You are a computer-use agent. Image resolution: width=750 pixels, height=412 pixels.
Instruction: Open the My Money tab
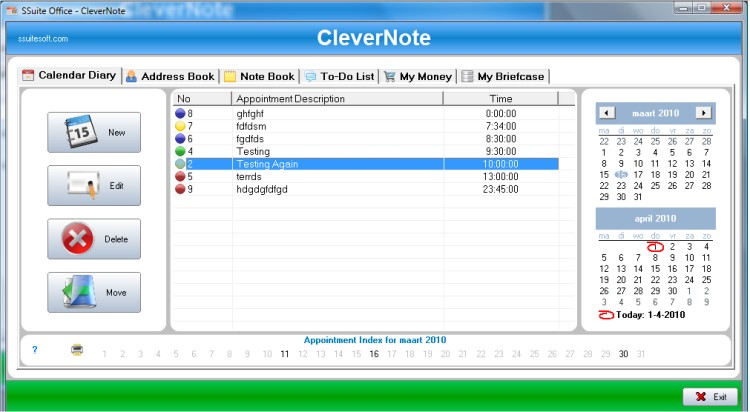coord(419,77)
